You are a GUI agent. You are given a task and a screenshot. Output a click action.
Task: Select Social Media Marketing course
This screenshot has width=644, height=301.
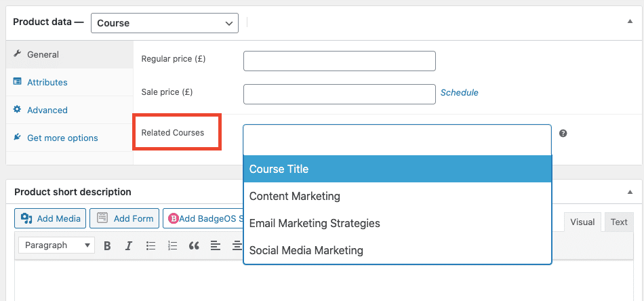pos(397,250)
